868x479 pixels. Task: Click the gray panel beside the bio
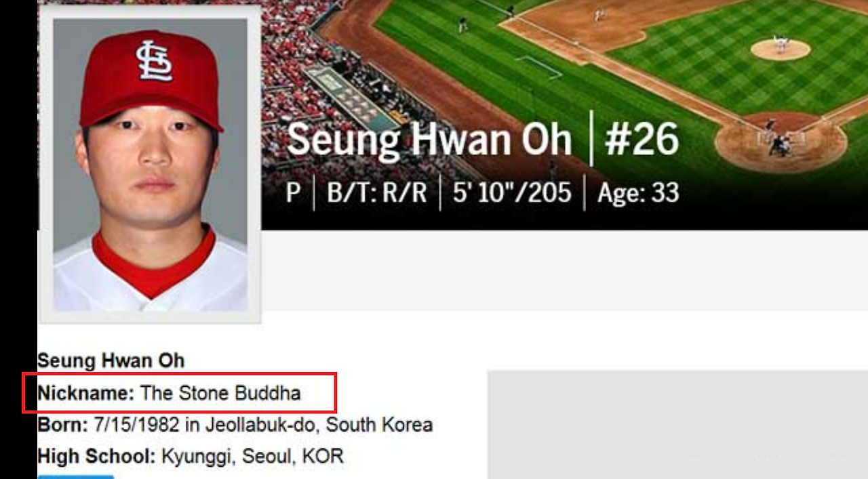click(x=677, y=425)
